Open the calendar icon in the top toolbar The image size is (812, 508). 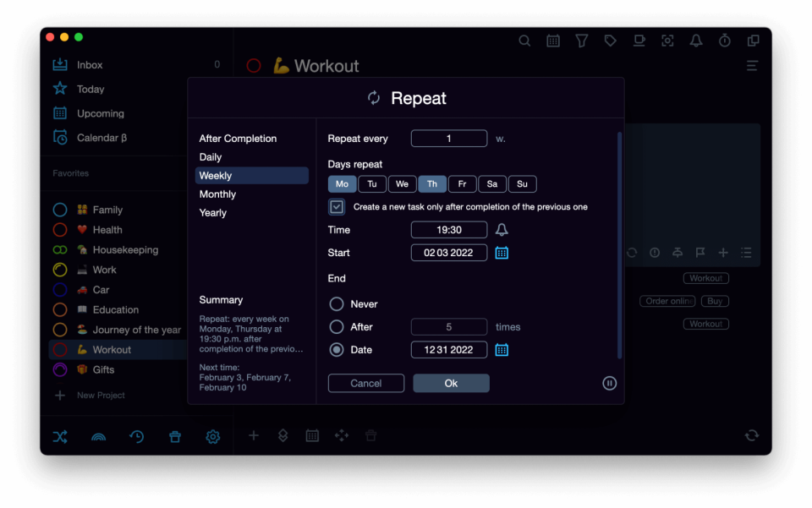553,40
